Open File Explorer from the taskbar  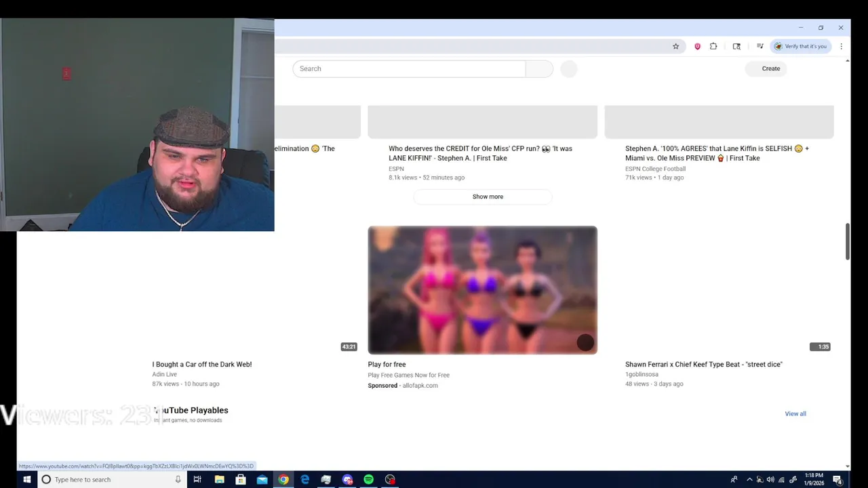[219, 479]
